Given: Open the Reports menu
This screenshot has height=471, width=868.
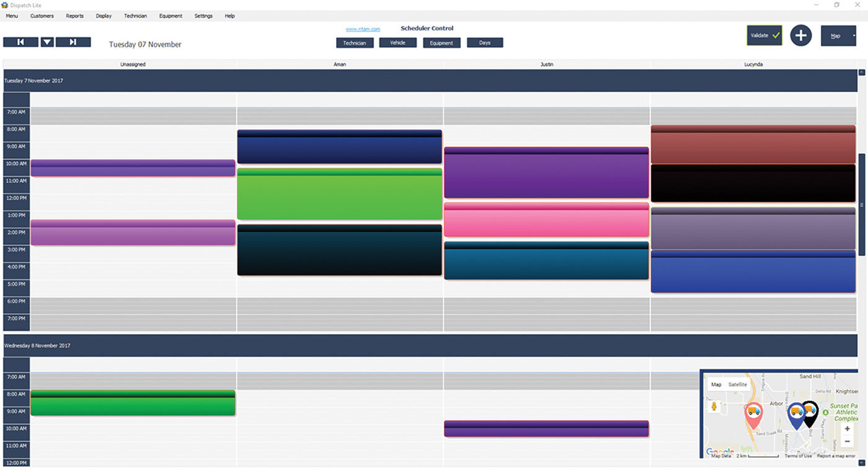Looking at the screenshot, I should click(x=74, y=16).
